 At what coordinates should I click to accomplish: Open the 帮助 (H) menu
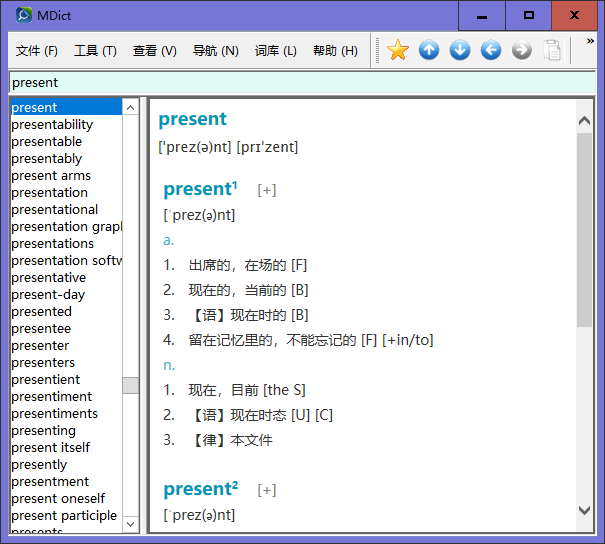(x=335, y=51)
